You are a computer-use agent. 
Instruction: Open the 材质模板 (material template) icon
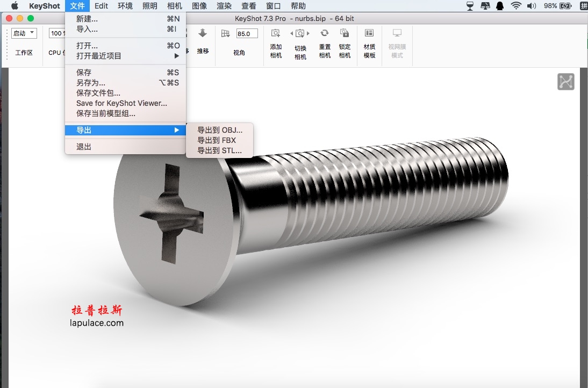(369, 33)
